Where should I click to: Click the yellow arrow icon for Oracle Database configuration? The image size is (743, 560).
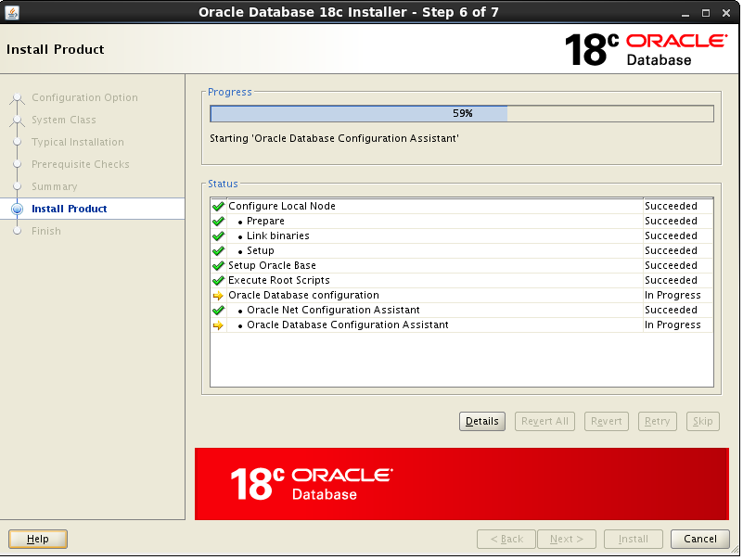pyautogui.click(x=218, y=295)
